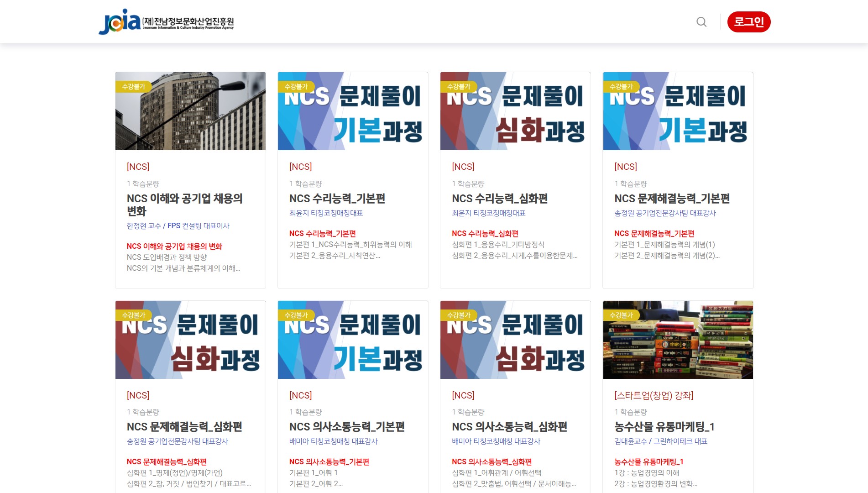Screen dimensions: 868x493
Task: Click instructor 최윤지 티칭코칭매칭대표 on 기본편 card
Action: 326,213
